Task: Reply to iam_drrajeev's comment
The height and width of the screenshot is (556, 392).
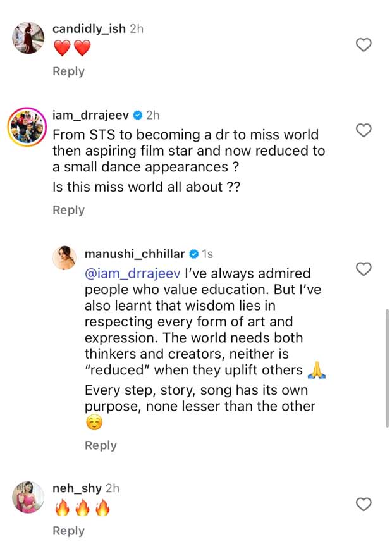Action: pos(68,210)
